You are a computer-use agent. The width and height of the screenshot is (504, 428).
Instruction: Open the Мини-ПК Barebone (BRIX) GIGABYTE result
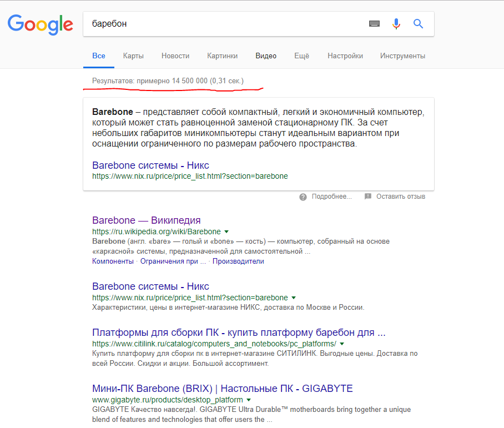click(223, 389)
